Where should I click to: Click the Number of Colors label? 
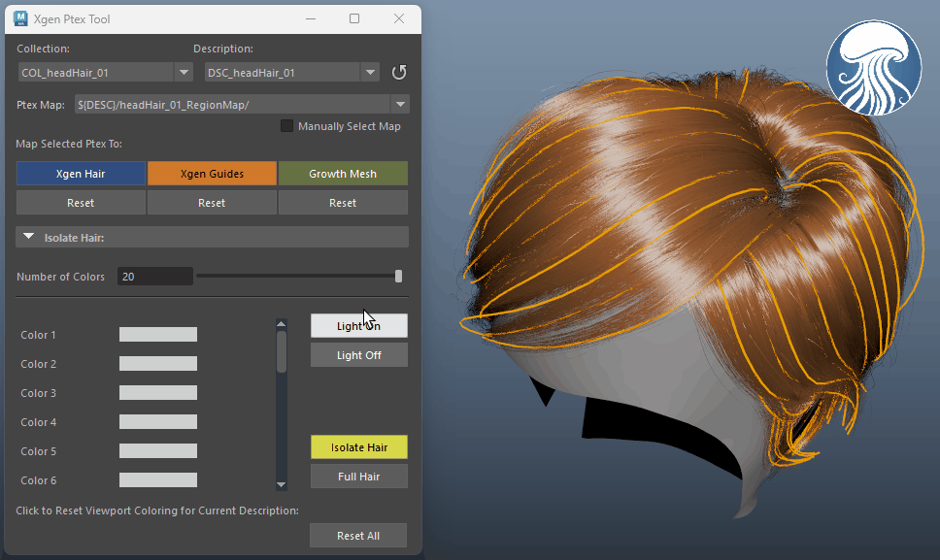[60, 277]
